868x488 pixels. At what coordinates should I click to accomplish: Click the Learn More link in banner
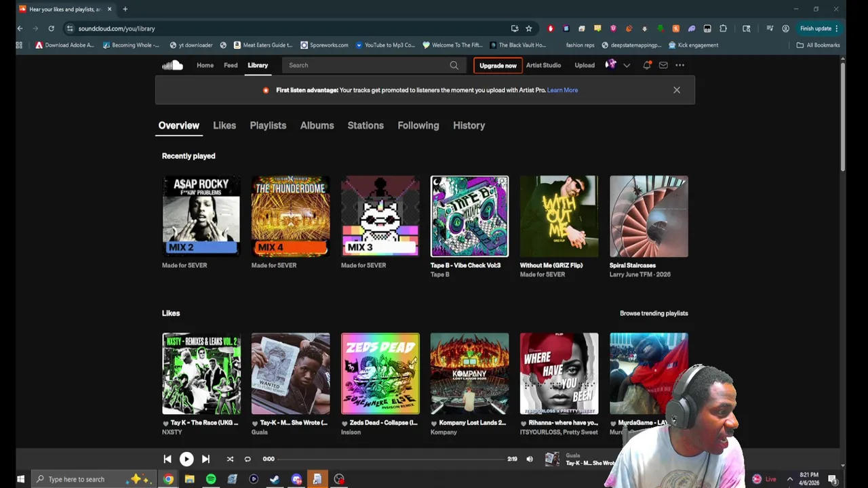click(x=562, y=90)
